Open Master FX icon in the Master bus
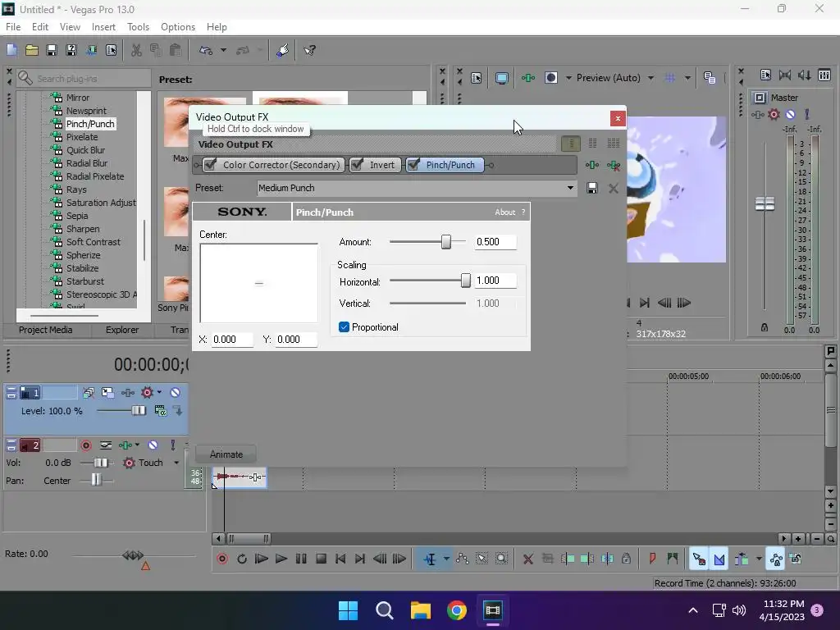 (x=757, y=115)
